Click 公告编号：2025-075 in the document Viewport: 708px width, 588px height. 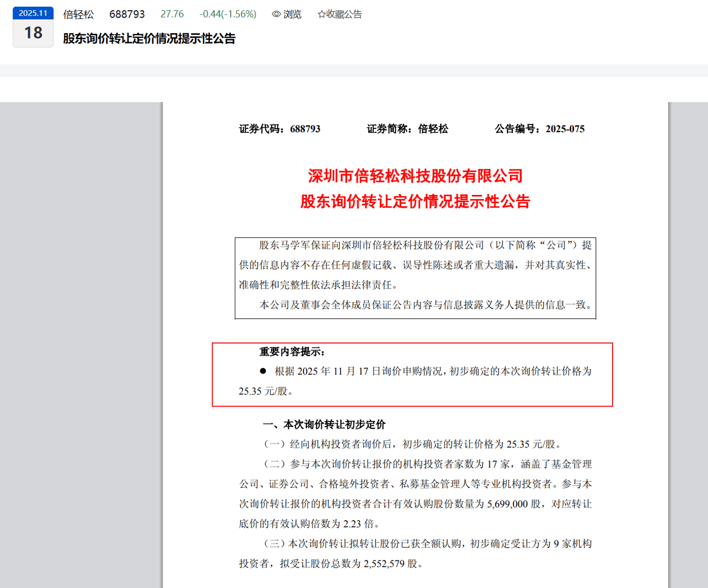[x=540, y=129]
